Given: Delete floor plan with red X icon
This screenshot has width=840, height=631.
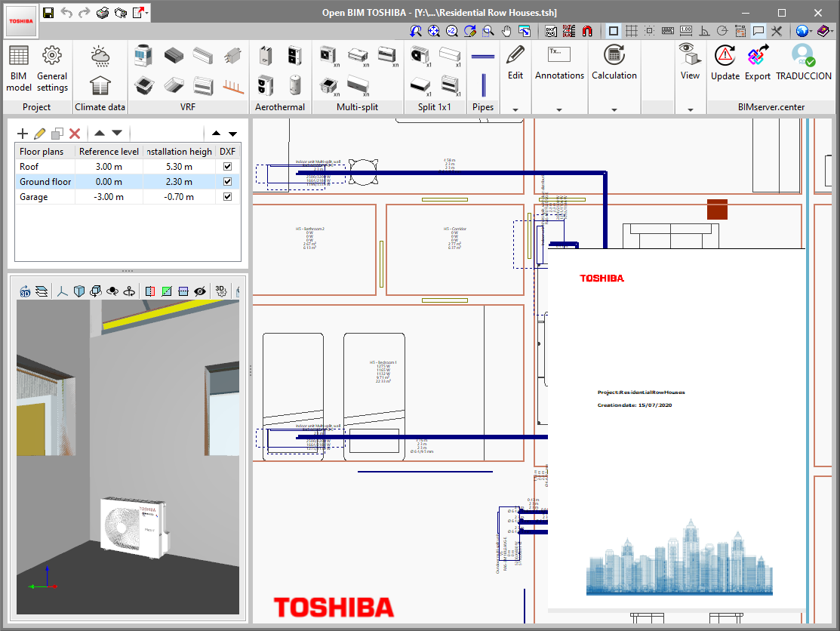Looking at the screenshot, I should [75, 134].
